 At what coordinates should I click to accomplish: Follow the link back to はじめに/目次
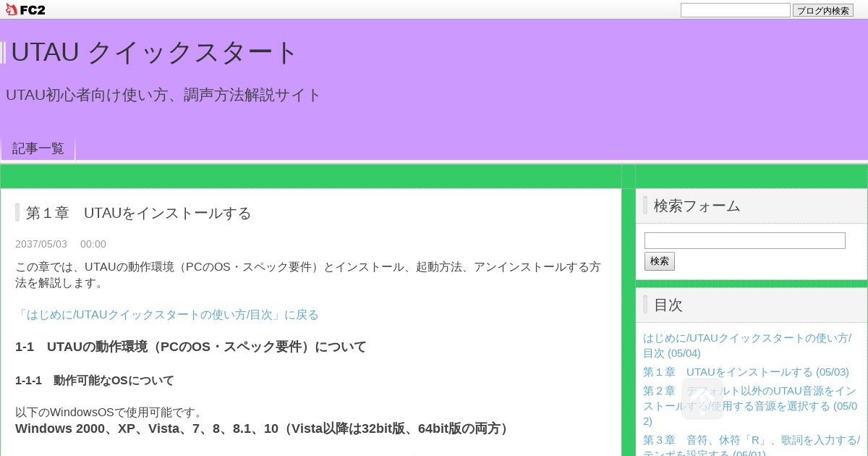(167, 315)
